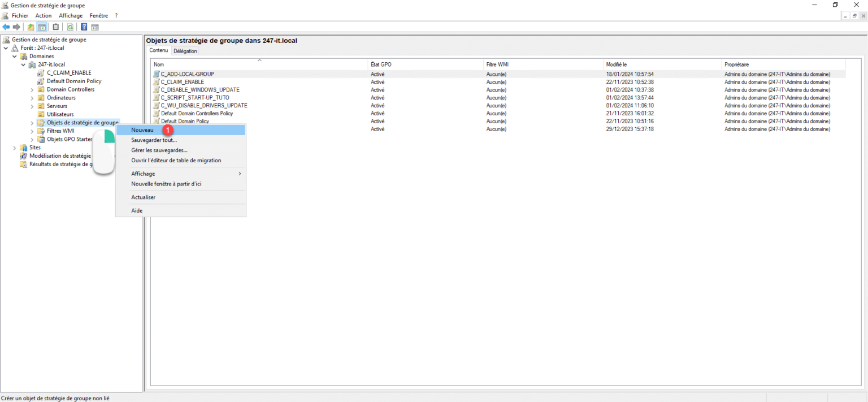Switch to the Délégation tab
This screenshot has width=868, height=402.
(185, 50)
